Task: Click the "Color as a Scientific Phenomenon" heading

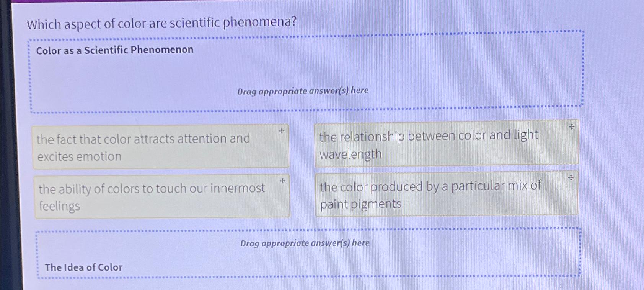Action: 114,50
